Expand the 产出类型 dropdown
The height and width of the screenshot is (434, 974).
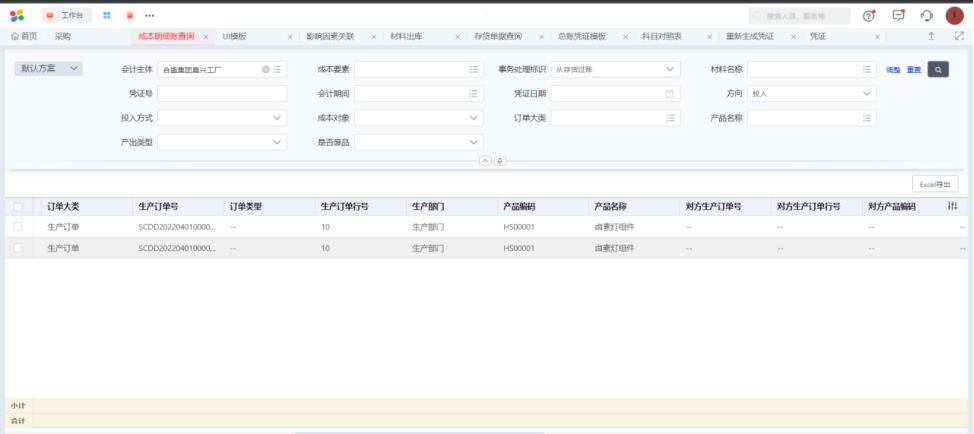(x=276, y=142)
